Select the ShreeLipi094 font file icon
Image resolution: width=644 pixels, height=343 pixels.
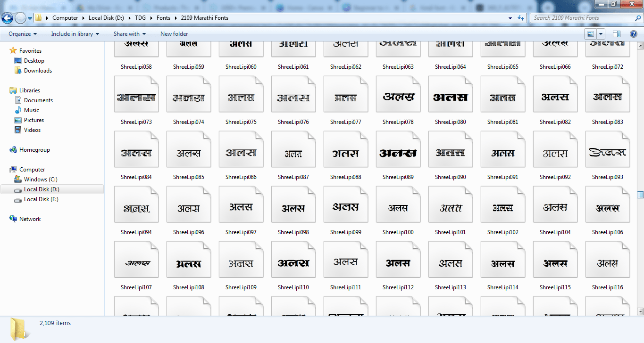coord(136,204)
